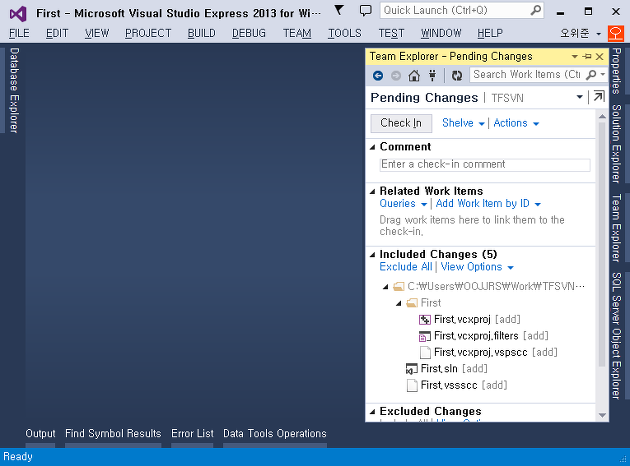Open the TOOLS menu

[x=345, y=33]
